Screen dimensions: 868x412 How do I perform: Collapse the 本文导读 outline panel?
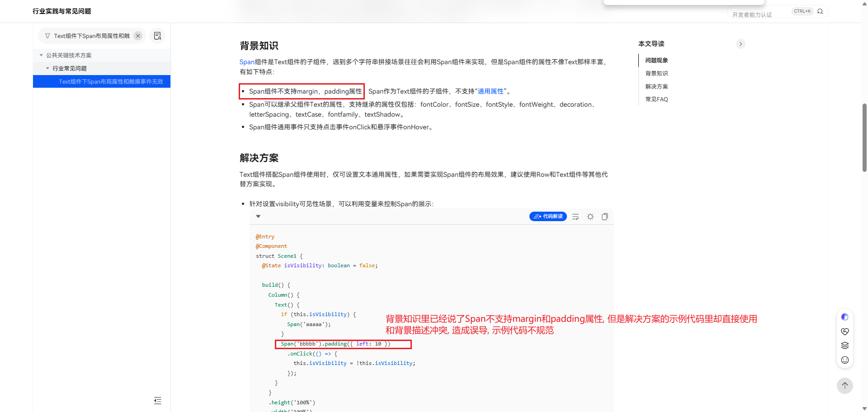tap(741, 44)
